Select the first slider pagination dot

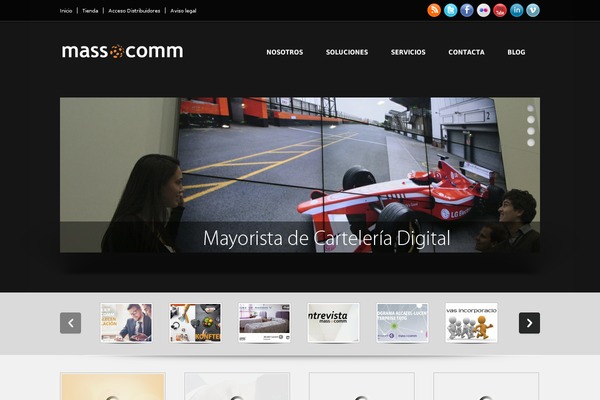pos(530,108)
